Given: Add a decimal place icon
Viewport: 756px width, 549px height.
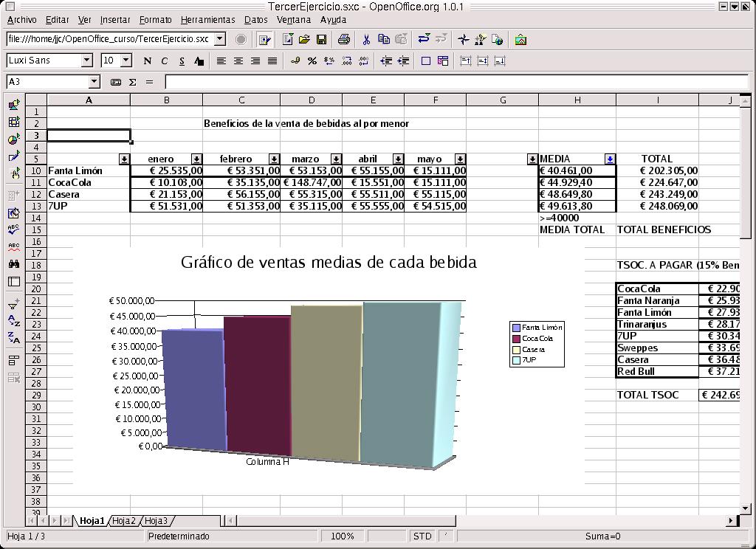Looking at the screenshot, I should 347,61.
